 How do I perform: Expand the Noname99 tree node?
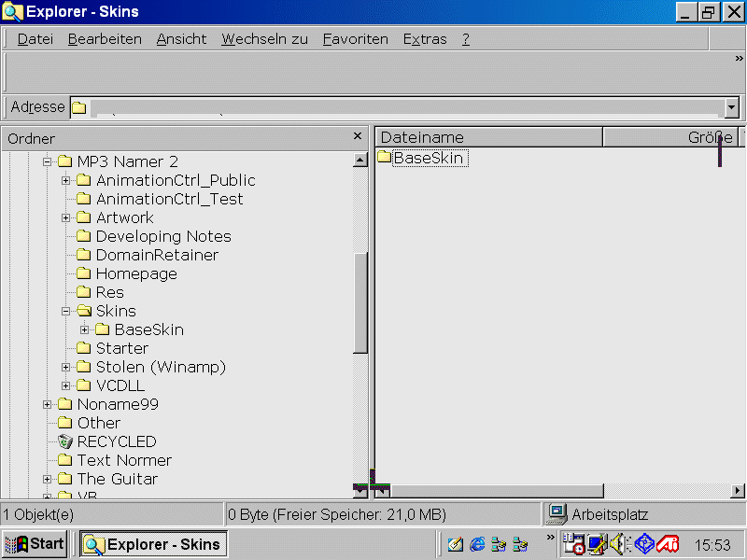[48, 404]
